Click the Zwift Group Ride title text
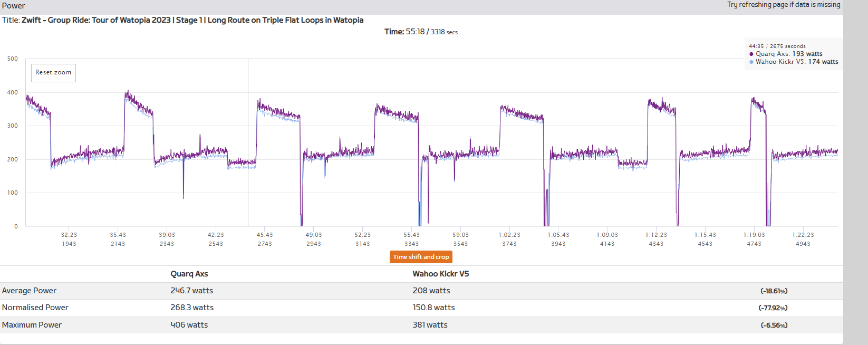The image size is (868, 345). click(x=192, y=20)
